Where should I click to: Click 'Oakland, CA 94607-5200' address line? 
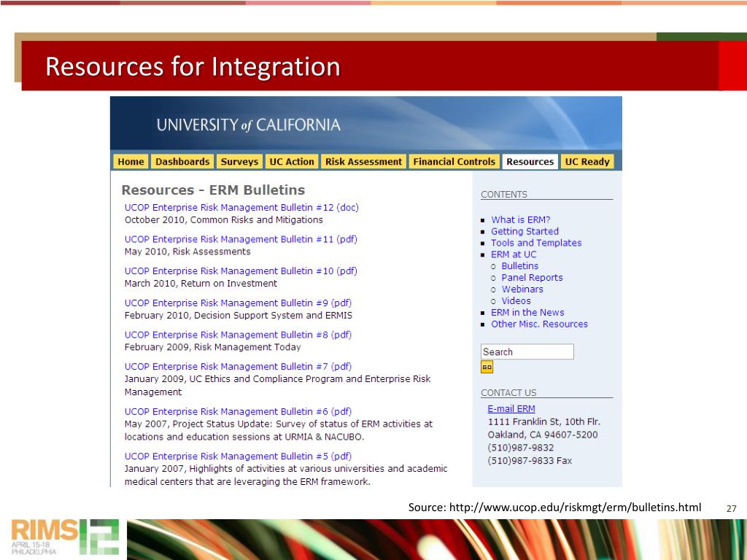(x=542, y=435)
